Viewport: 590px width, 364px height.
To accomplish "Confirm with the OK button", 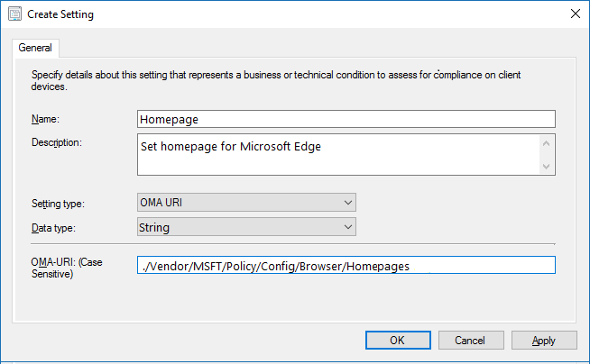I will point(397,340).
